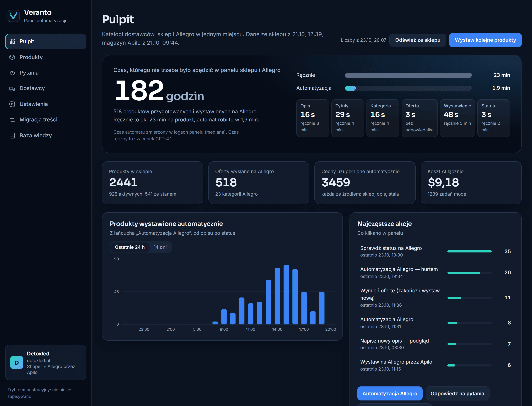Click the Pytania question bubble icon
The image size is (532, 406).
(12, 73)
